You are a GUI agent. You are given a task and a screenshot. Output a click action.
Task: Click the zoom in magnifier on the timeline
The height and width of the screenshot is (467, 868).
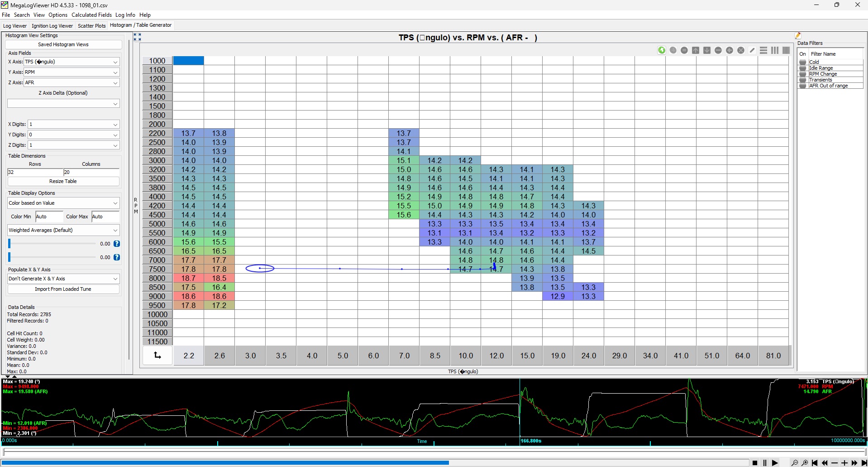coord(804,462)
